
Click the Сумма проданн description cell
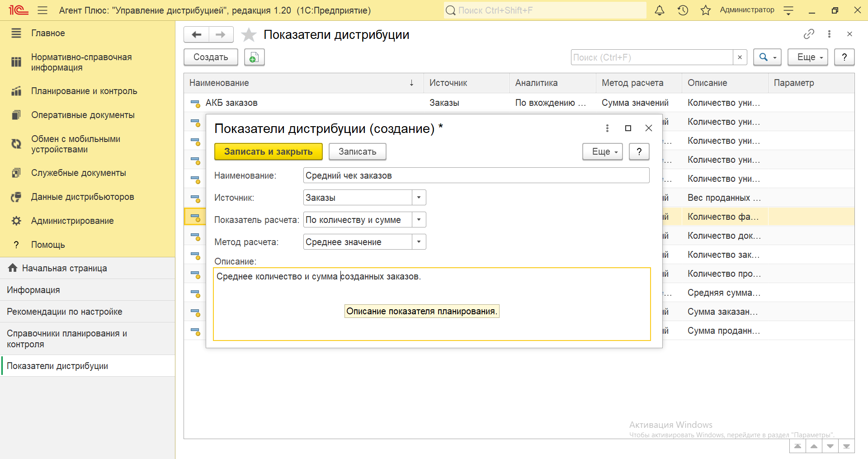(725, 331)
